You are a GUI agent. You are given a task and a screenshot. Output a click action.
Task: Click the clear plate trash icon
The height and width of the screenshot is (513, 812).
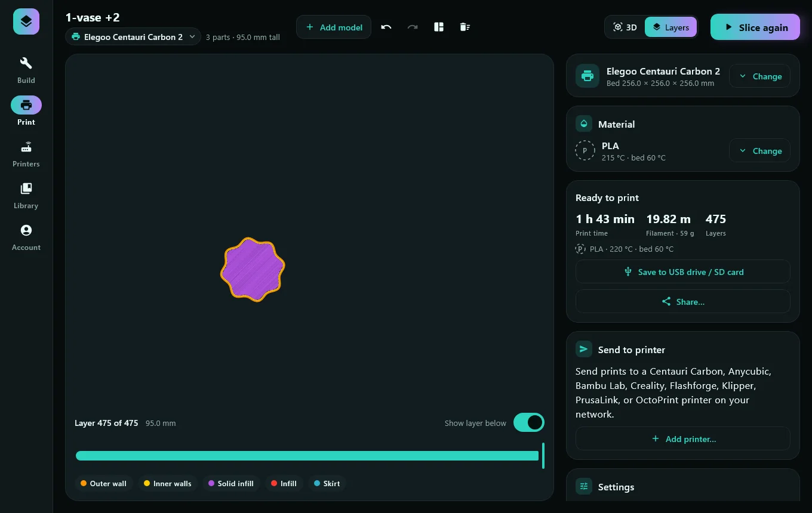point(465,27)
